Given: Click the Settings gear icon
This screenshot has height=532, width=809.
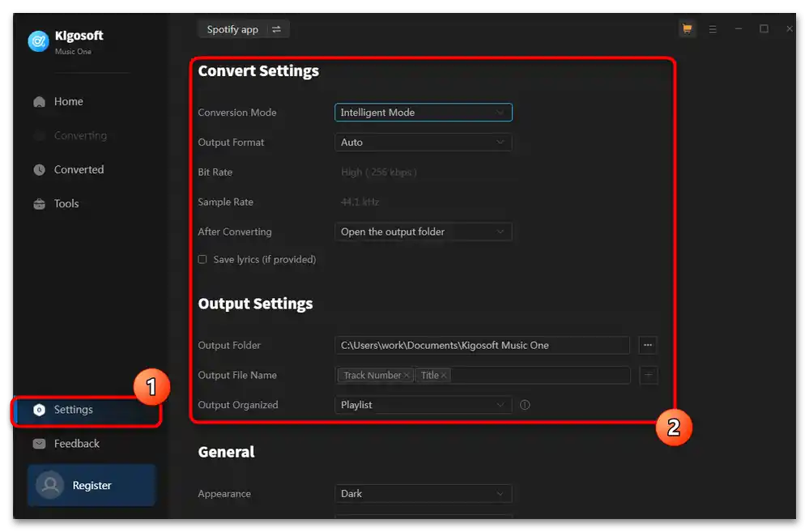Looking at the screenshot, I should pos(39,411).
